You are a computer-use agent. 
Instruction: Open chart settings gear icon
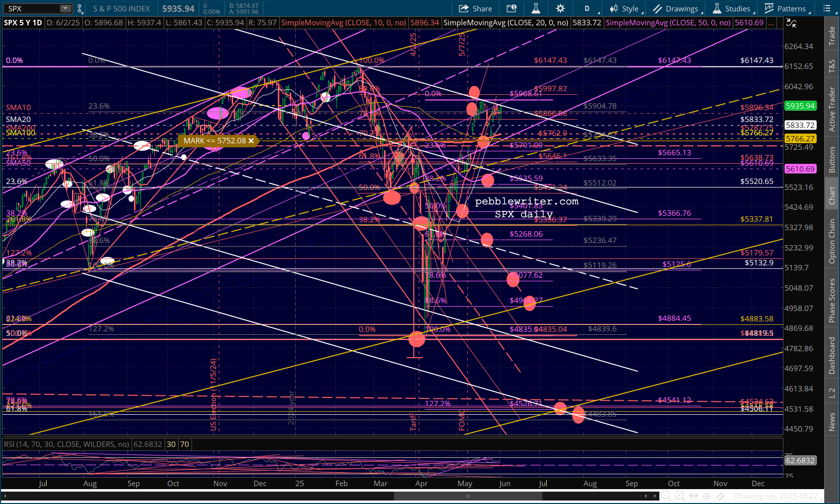point(560,8)
